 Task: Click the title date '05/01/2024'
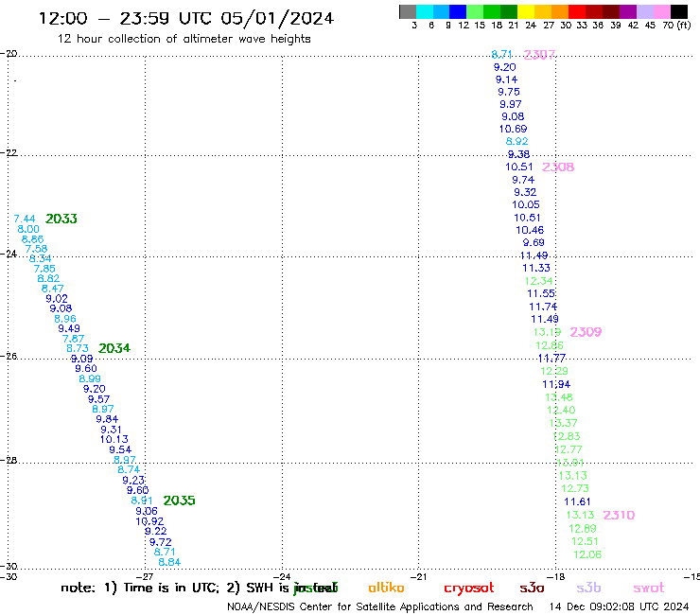click(x=277, y=19)
